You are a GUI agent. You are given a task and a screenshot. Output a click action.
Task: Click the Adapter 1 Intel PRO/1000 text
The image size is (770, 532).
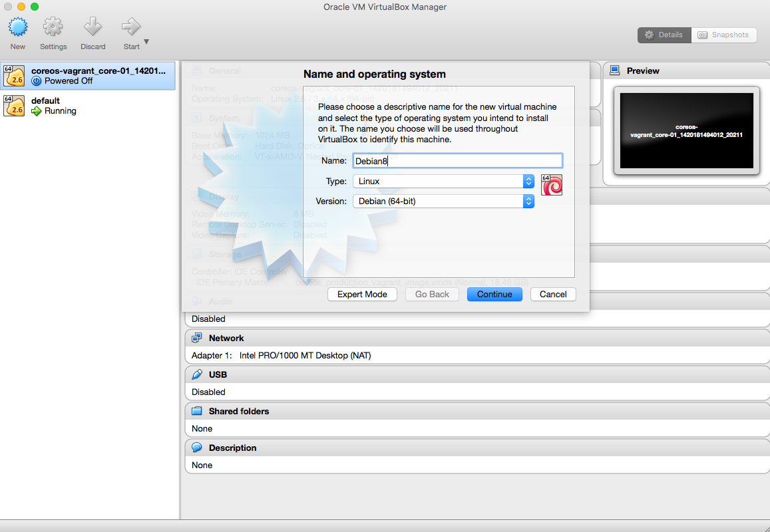tap(281, 355)
